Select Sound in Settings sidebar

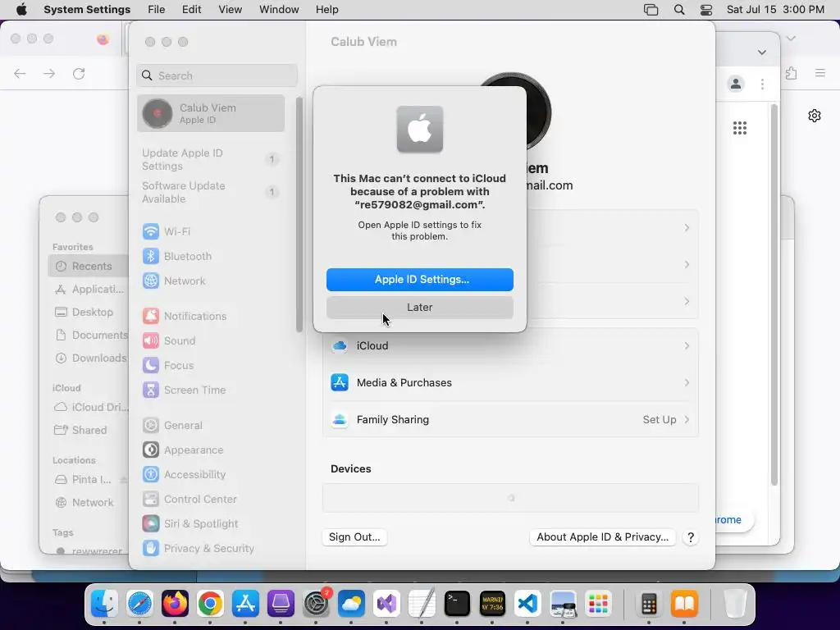(211, 340)
